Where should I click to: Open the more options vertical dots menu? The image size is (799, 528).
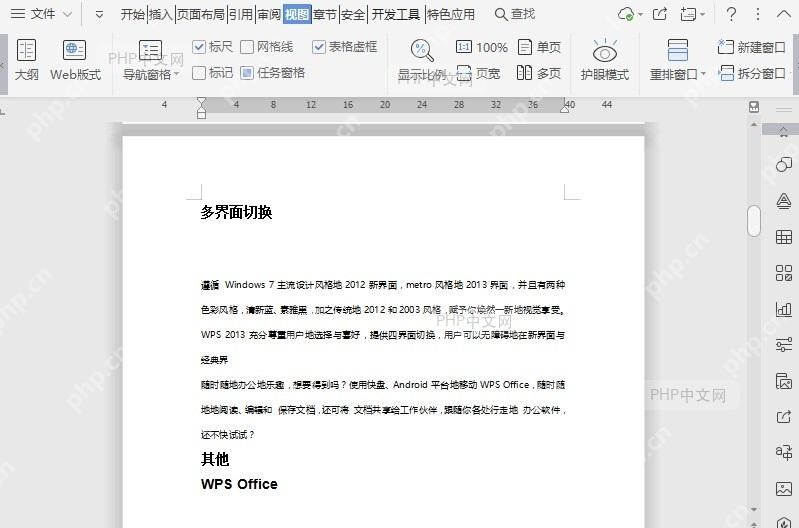(x=758, y=14)
